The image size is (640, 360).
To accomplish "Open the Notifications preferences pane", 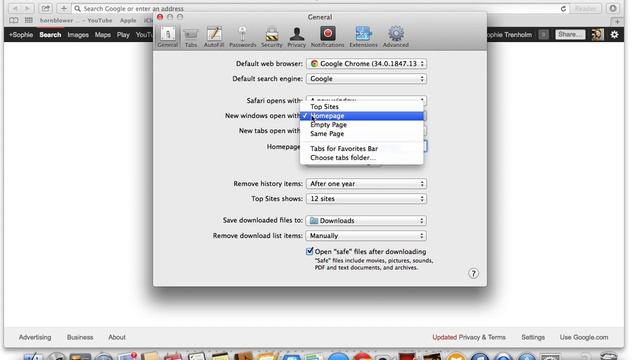I will tap(327, 37).
